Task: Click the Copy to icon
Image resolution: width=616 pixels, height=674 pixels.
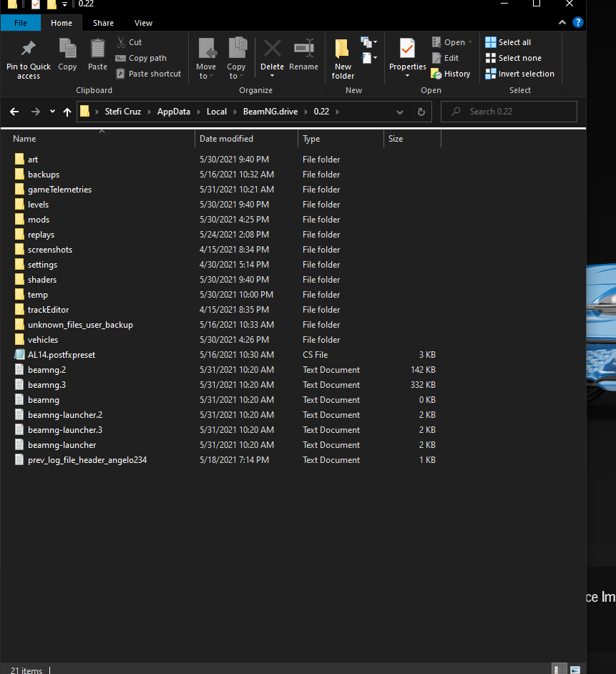Action: pos(238,48)
